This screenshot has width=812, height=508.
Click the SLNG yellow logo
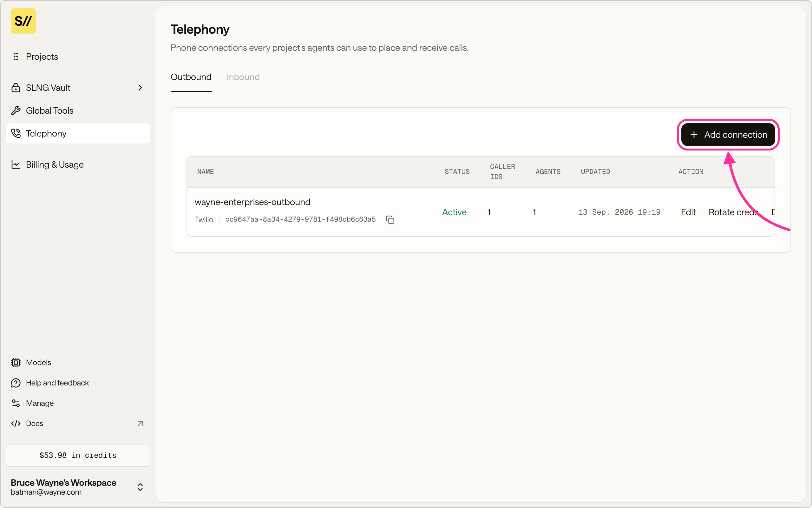click(x=23, y=21)
